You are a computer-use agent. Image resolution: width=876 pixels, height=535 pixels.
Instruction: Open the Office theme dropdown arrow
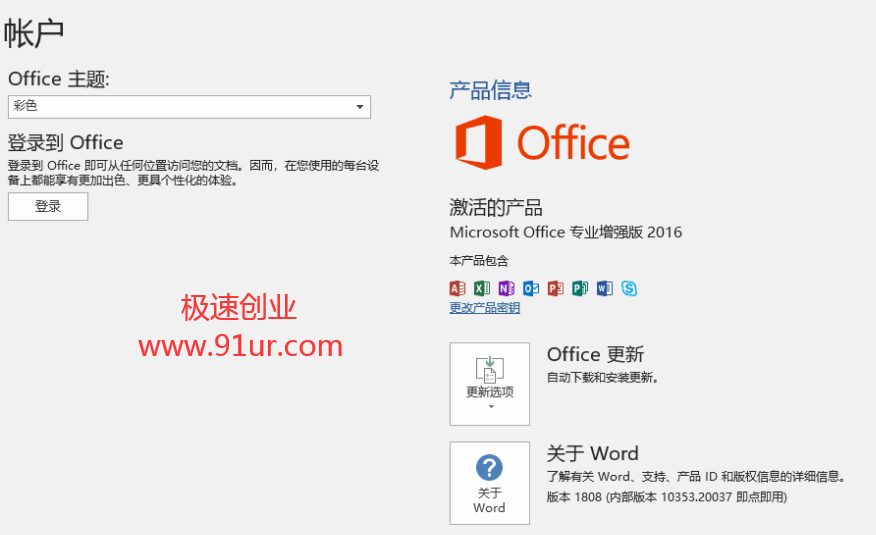tap(360, 107)
